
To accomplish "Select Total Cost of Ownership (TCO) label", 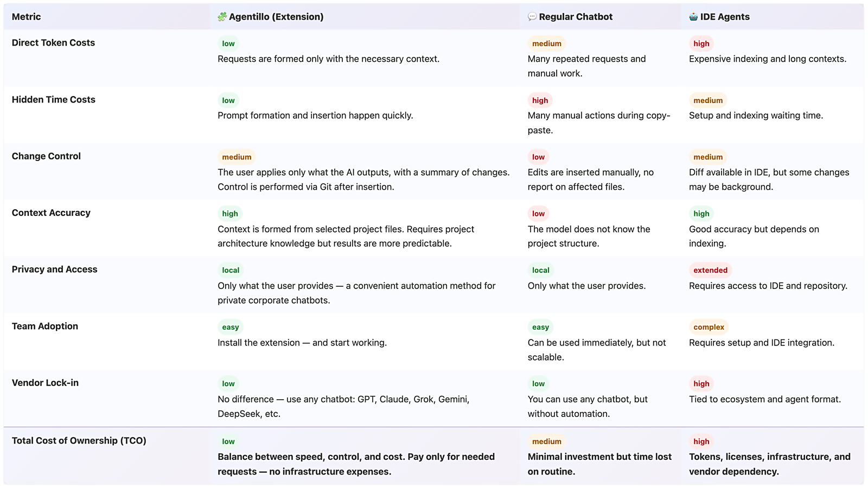I will tap(79, 441).
